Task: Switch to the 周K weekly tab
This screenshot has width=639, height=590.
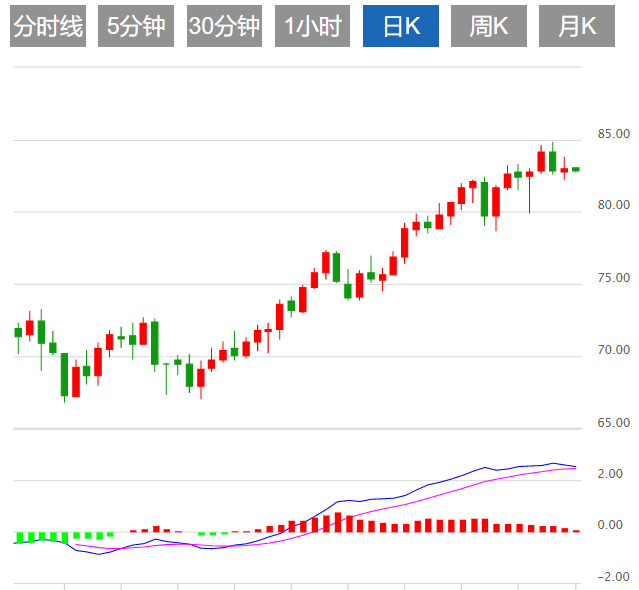Action: (x=489, y=26)
